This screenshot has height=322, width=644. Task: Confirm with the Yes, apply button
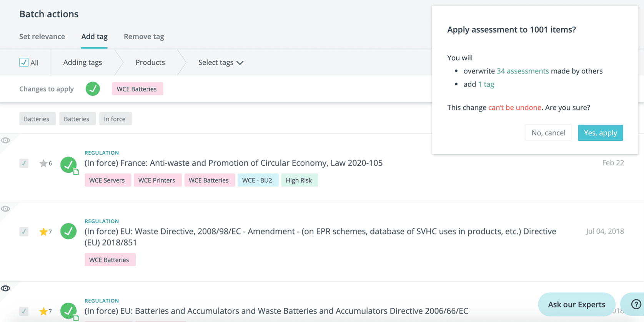click(x=600, y=133)
